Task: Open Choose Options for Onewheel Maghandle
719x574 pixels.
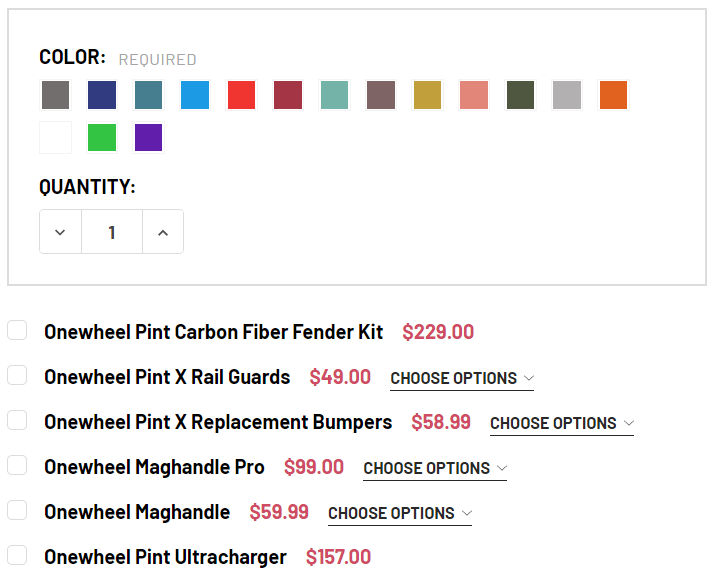Action: point(400,513)
